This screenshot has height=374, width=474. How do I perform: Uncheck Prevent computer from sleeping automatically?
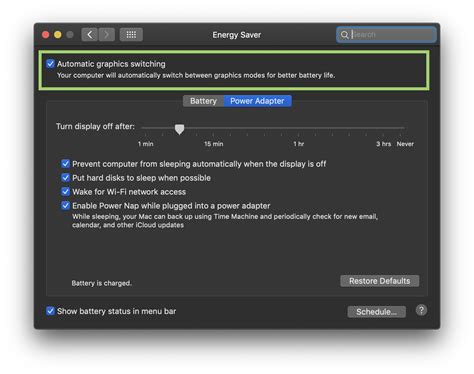65,164
